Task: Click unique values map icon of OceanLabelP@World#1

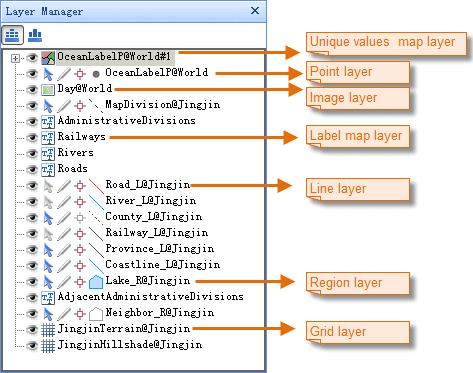Action: point(48,58)
